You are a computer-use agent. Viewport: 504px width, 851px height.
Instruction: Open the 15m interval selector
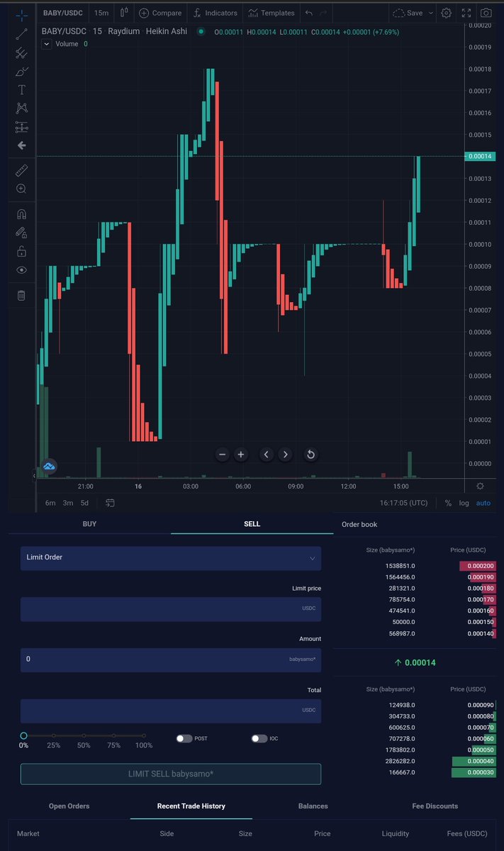[101, 13]
